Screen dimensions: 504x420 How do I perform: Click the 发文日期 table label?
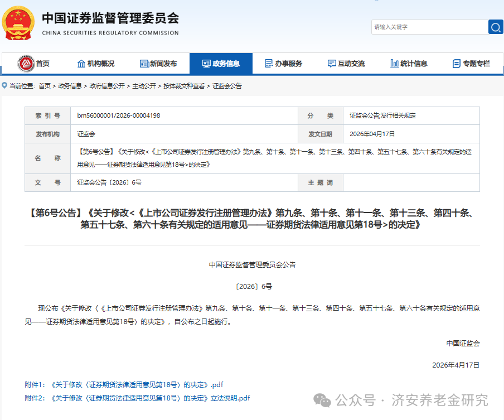click(321, 134)
